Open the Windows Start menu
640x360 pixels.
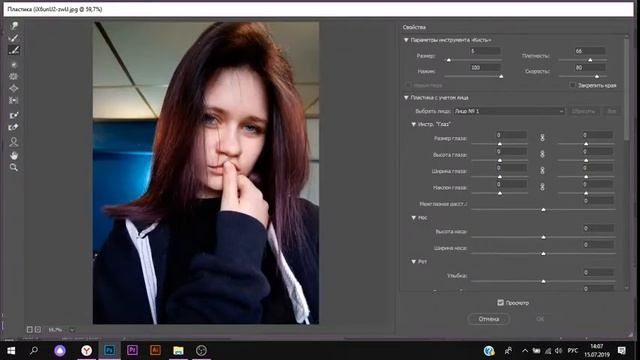click(x=11, y=351)
